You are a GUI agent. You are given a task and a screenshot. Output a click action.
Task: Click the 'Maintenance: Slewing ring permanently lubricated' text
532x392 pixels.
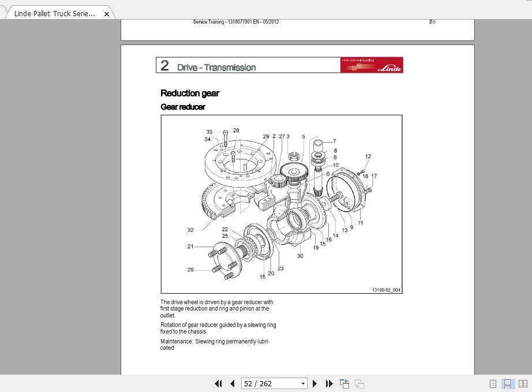click(215, 345)
